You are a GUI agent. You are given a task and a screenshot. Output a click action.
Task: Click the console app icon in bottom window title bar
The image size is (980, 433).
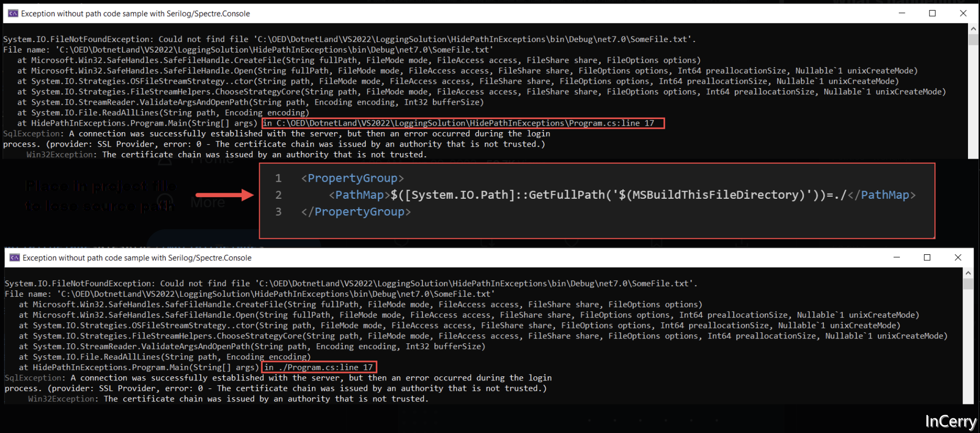[x=15, y=258]
